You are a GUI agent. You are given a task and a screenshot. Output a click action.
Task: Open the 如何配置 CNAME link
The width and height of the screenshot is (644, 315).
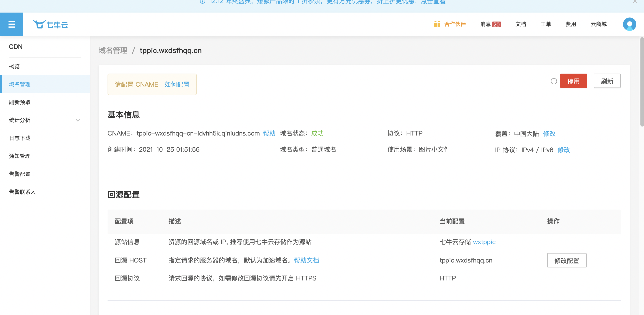[x=177, y=84]
